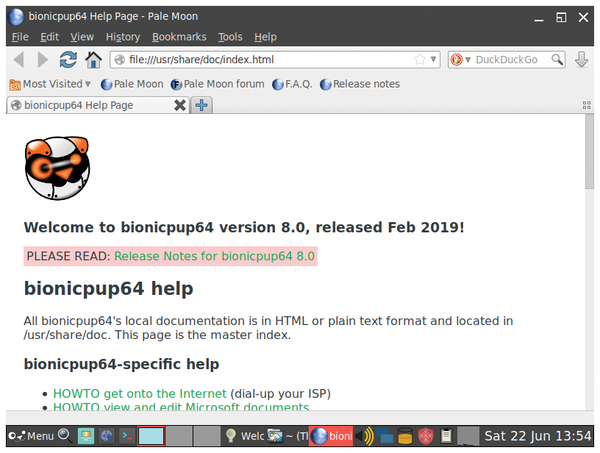The height and width of the screenshot is (453, 600).
Task: Maximize the Pale Moon window
Action: (x=561, y=17)
